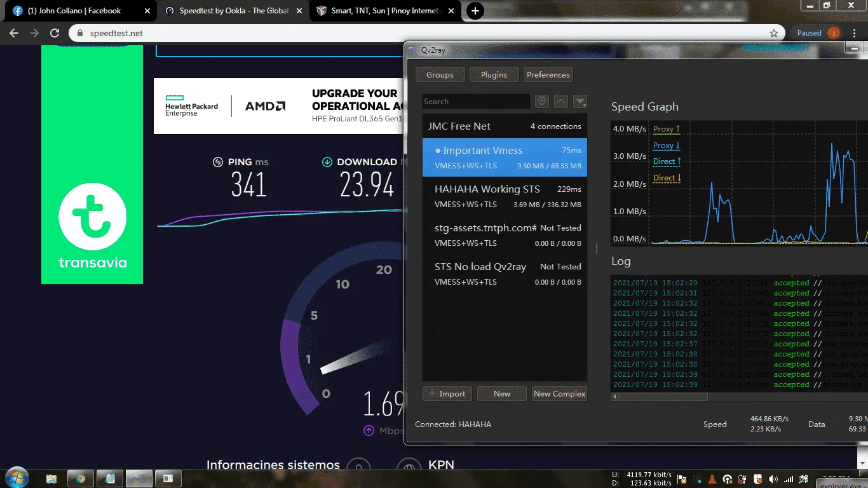Click the site lock icon in address bar

[80, 33]
